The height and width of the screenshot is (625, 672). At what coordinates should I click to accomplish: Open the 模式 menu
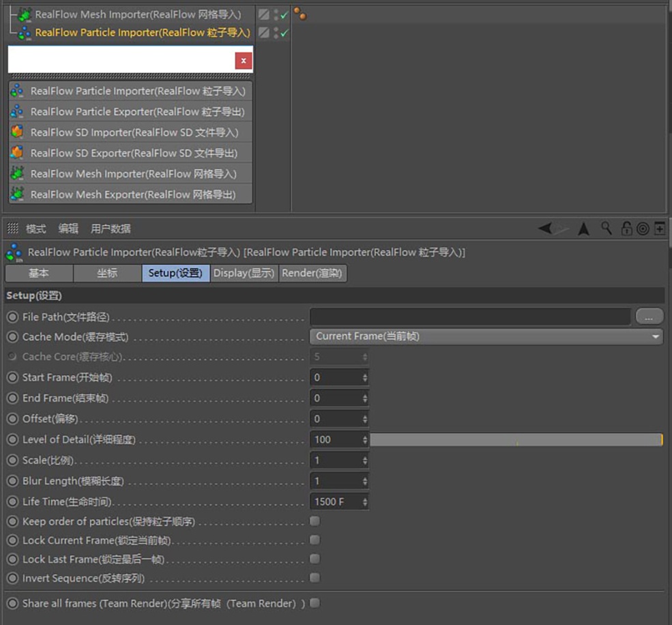tap(36, 229)
